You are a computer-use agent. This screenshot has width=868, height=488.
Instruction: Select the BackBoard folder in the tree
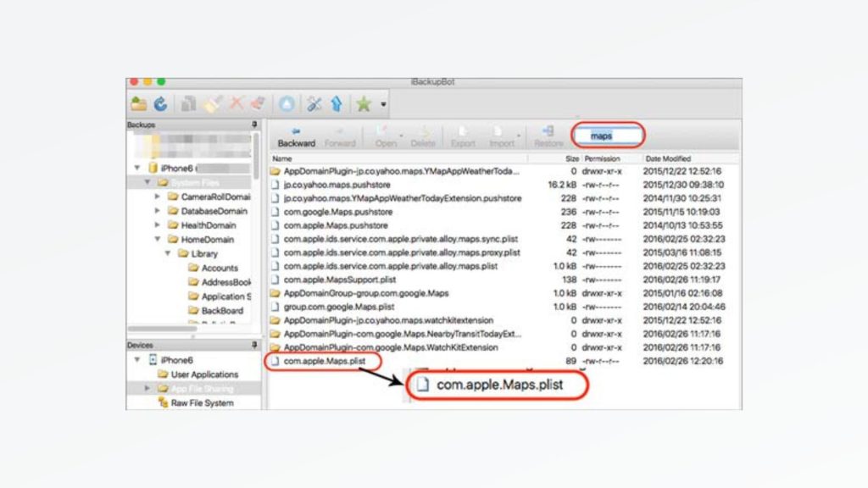click(x=216, y=311)
